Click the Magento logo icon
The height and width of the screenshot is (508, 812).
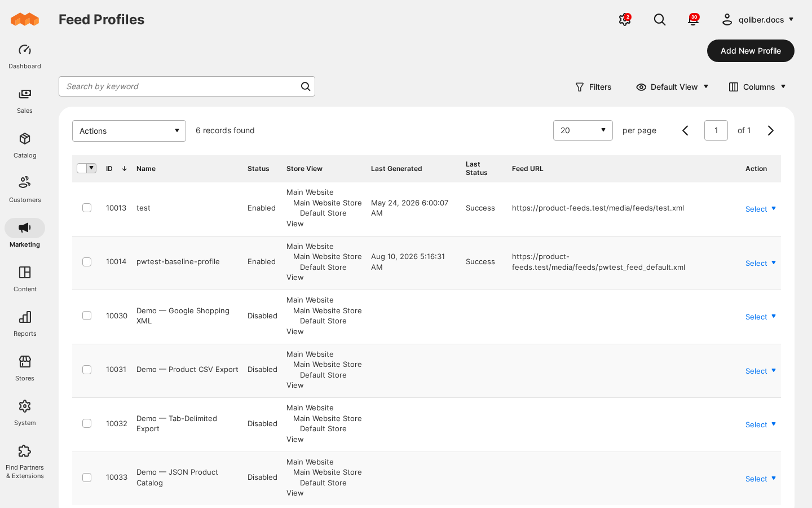pos(25,20)
